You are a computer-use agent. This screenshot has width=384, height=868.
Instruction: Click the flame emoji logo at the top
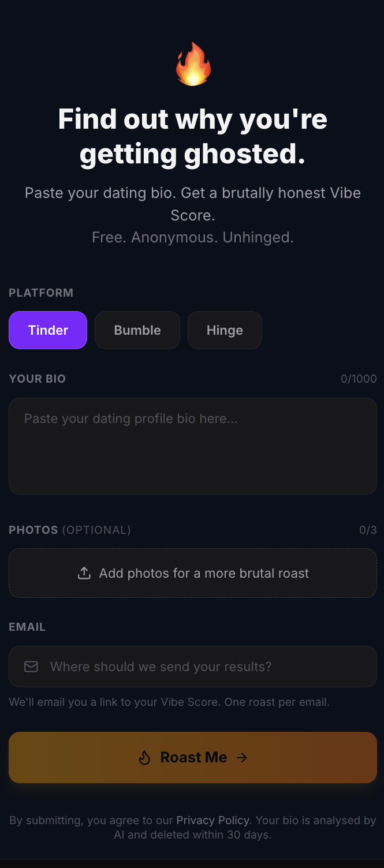pyautogui.click(x=192, y=63)
